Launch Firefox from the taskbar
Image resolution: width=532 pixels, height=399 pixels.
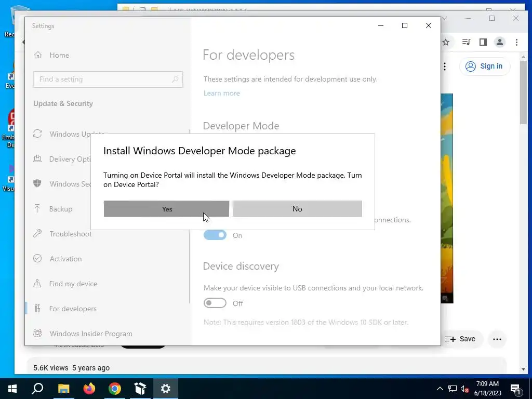[89, 389]
